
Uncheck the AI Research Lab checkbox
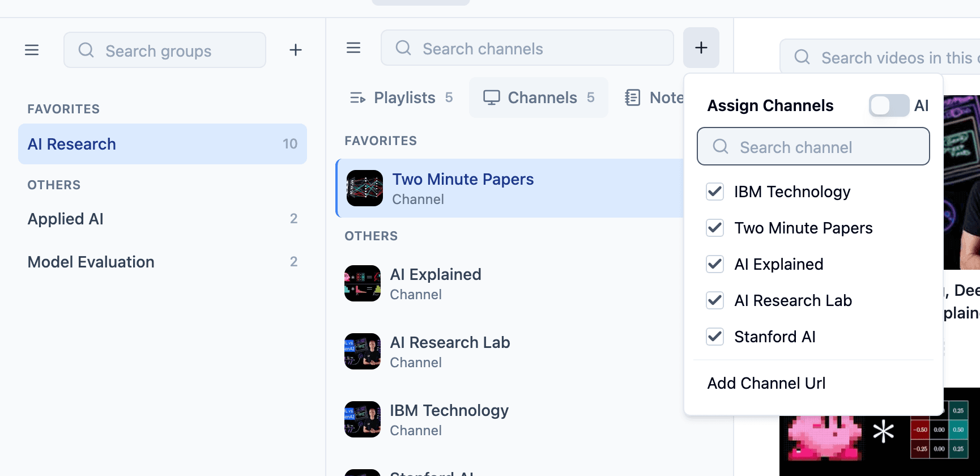(715, 300)
